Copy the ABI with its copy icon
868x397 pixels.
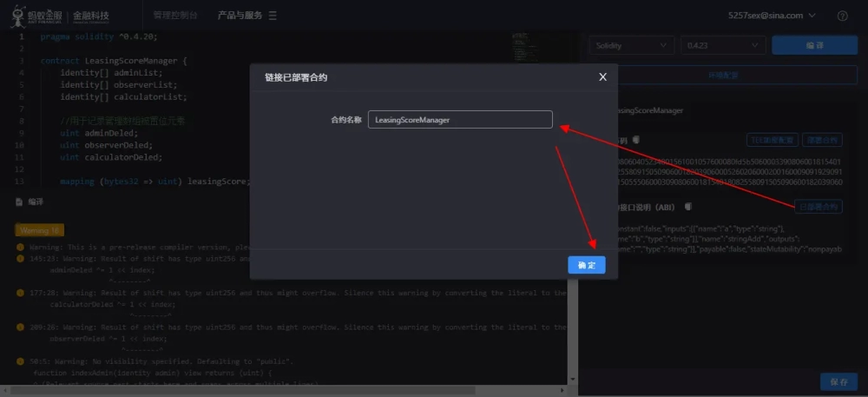pos(687,207)
